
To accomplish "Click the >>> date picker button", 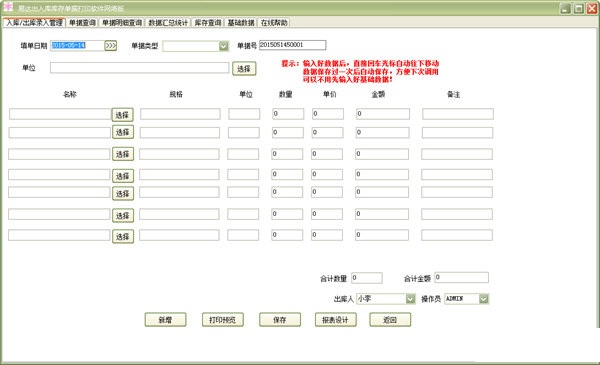I will coord(111,46).
